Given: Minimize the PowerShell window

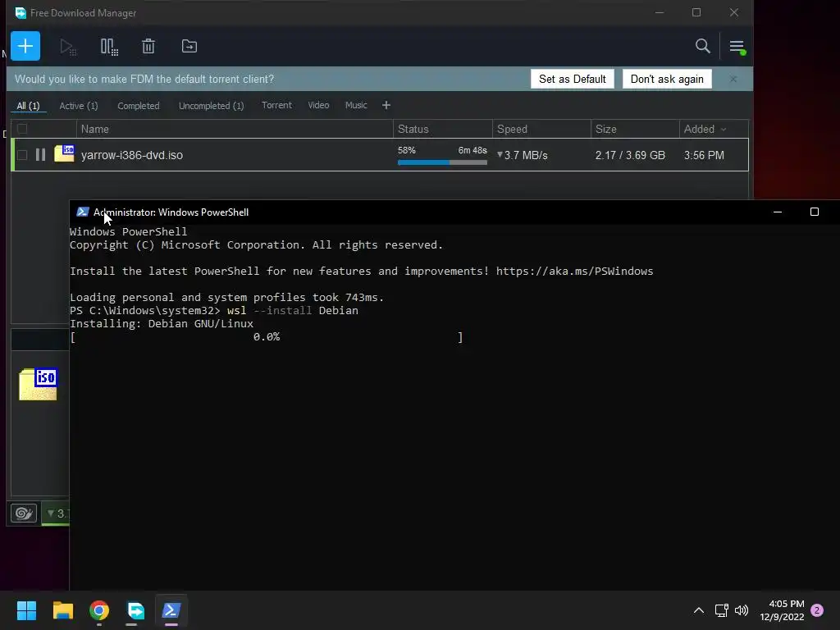Looking at the screenshot, I should click(778, 212).
